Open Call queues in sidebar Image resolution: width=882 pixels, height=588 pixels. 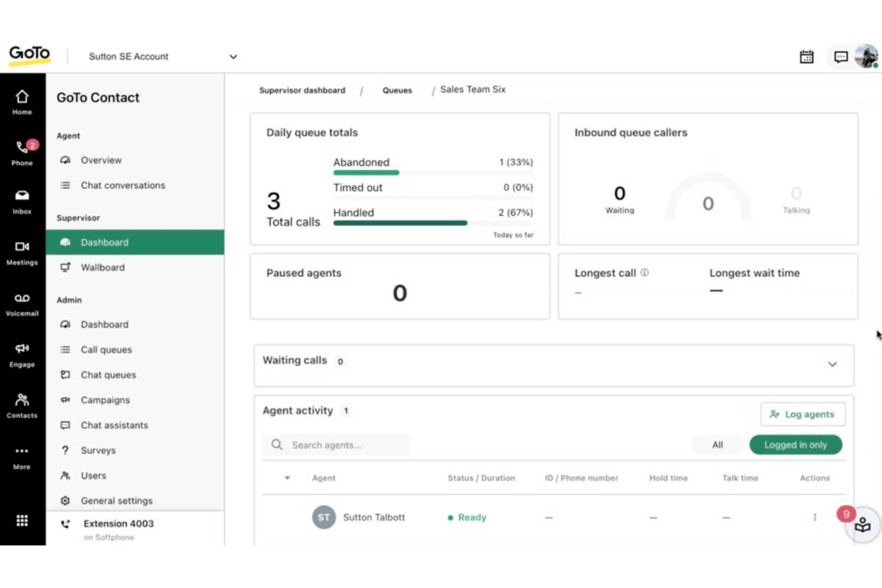(135, 350)
